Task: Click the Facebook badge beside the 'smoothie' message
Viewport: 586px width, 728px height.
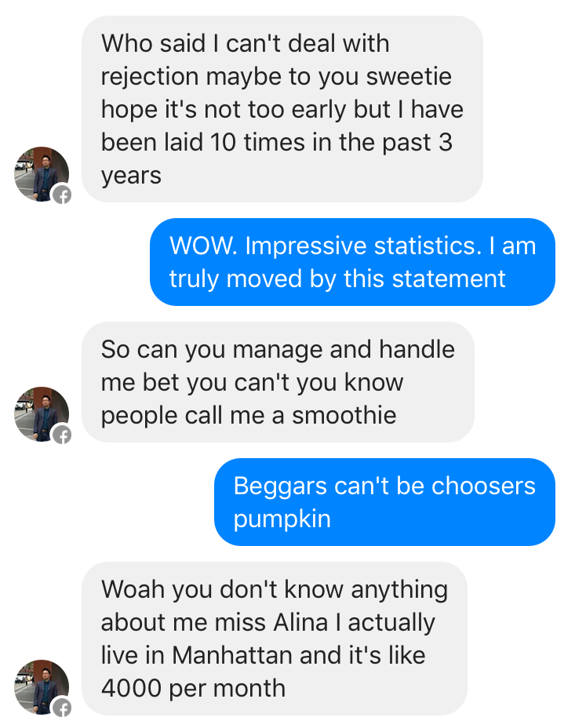Action: pos(62,435)
